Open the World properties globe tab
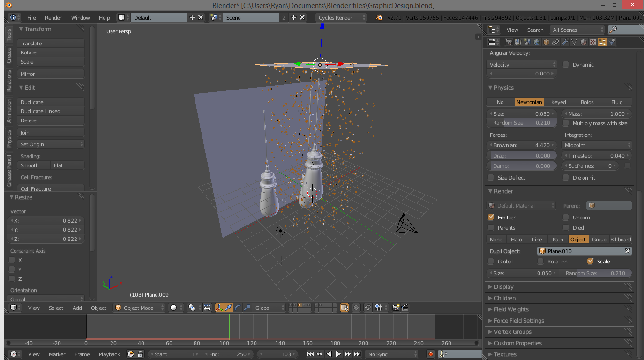This screenshot has height=360, width=644. 537,42
